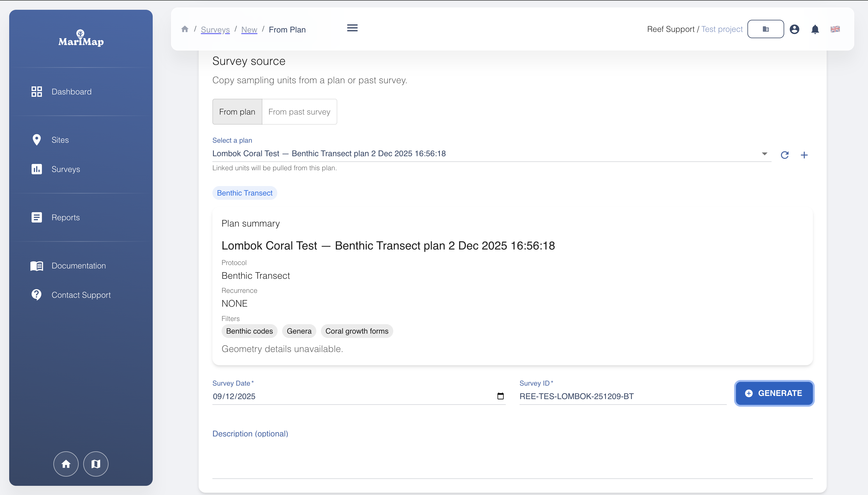The width and height of the screenshot is (868, 495).
Task: Go to Reports in the sidebar
Action: (66, 218)
